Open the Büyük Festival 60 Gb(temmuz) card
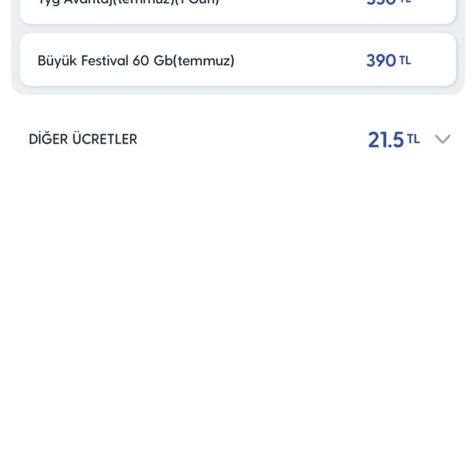476x476 pixels. [237, 60]
